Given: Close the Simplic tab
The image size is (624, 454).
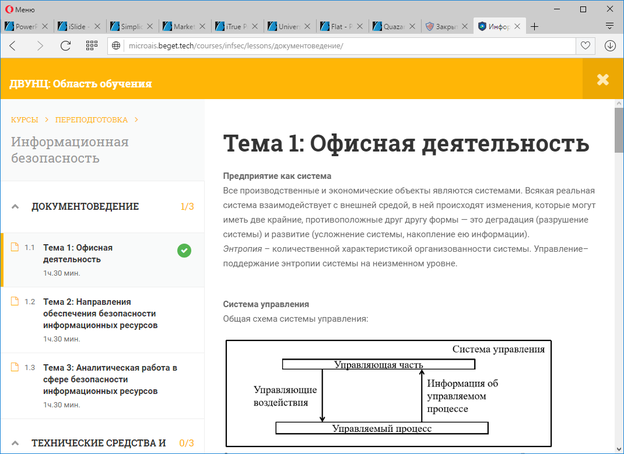Looking at the screenshot, I should (x=150, y=26).
